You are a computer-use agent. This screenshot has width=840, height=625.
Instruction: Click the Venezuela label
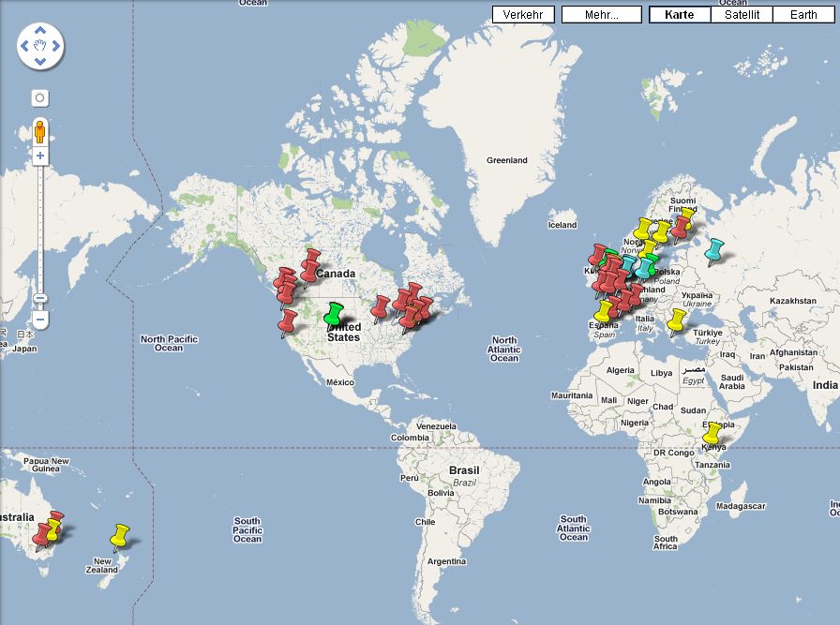[436, 426]
